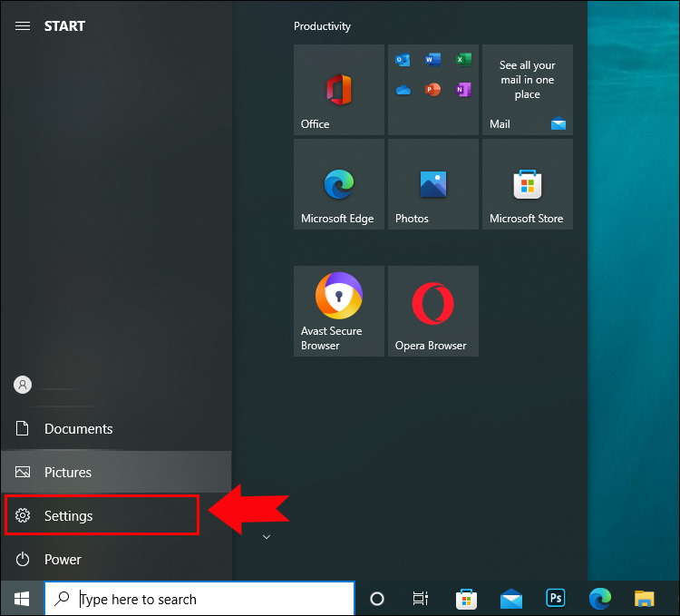
Task: Launch Word from the Office apps tile
Action: click(432, 60)
